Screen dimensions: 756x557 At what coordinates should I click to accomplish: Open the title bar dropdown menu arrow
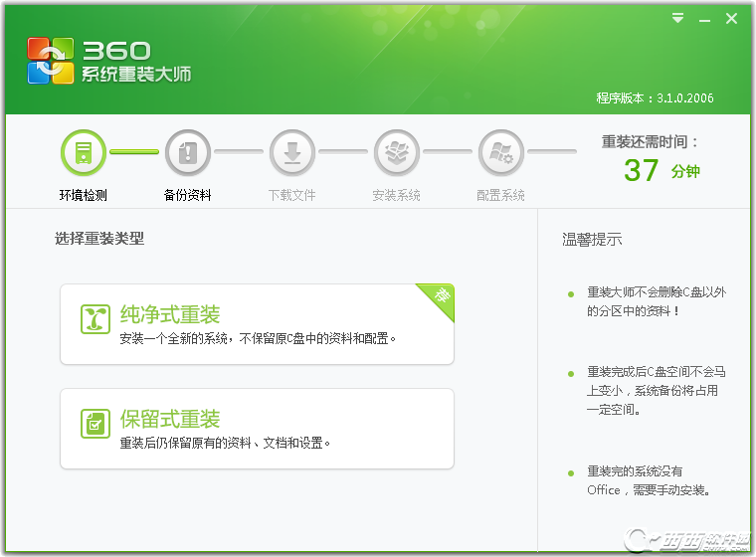[x=677, y=18]
